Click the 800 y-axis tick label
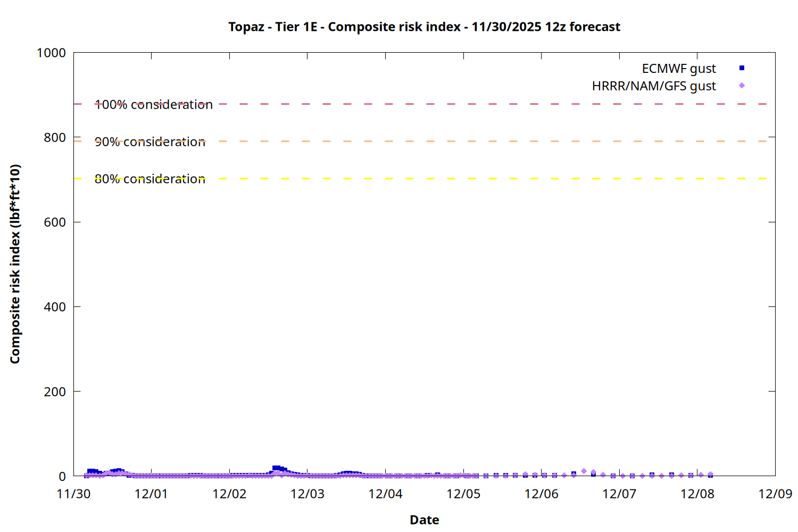The height and width of the screenshot is (532, 798). pos(55,138)
